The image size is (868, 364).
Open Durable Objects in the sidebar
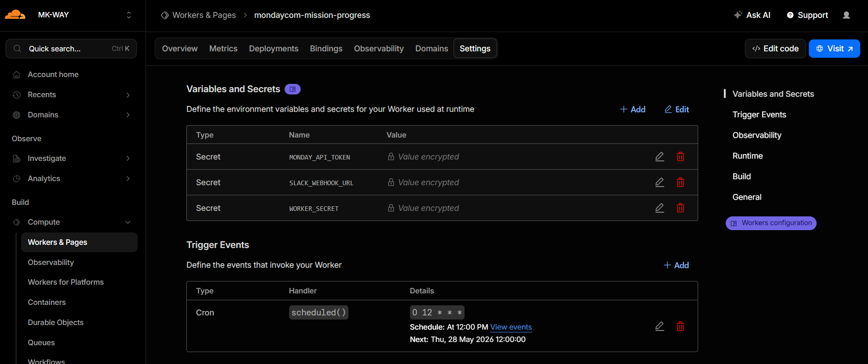56,322
